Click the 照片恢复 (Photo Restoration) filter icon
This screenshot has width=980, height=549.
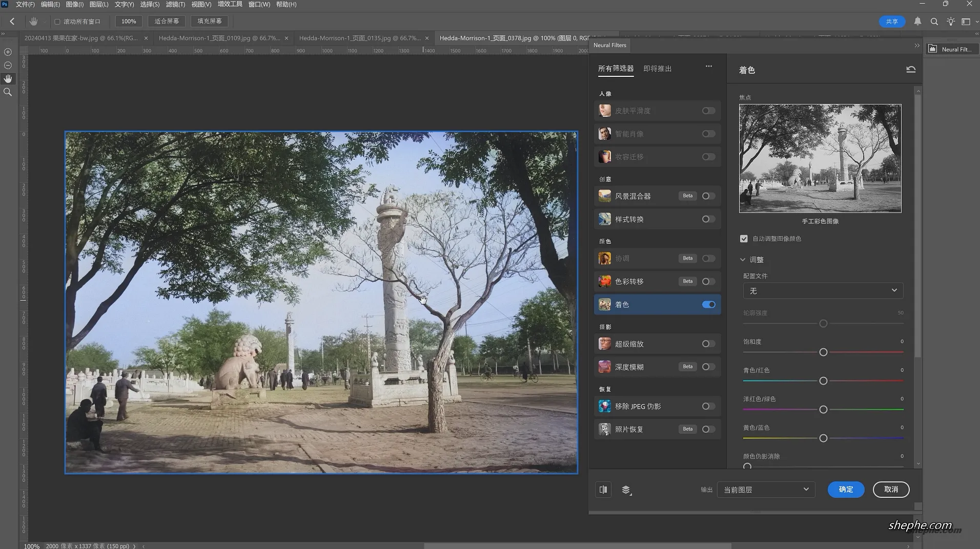(x=605, y=429)
